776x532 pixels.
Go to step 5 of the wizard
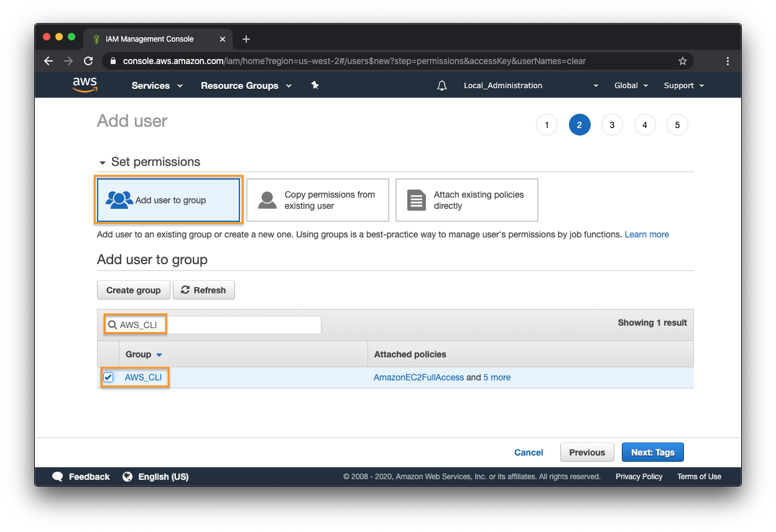(677, 125)
